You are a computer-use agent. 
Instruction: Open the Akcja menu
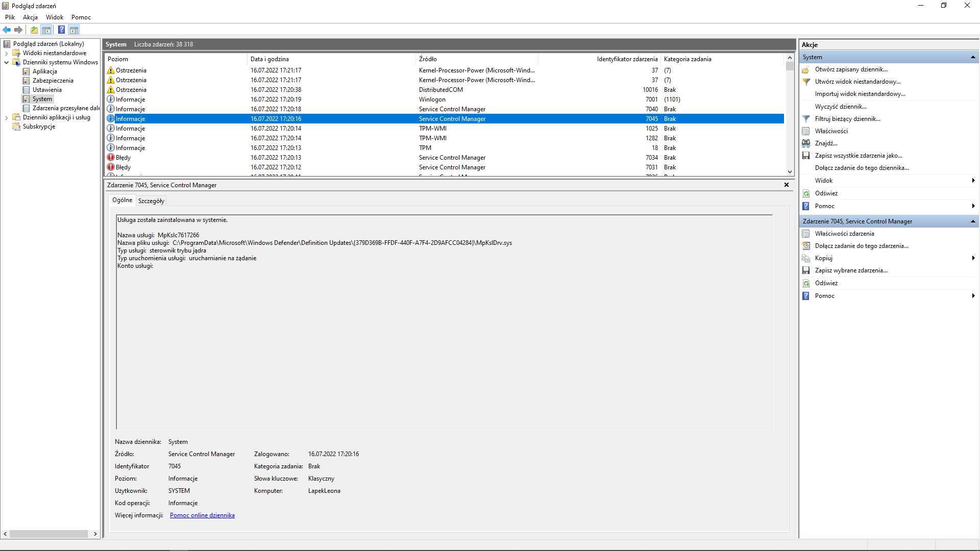coord(31,17)
